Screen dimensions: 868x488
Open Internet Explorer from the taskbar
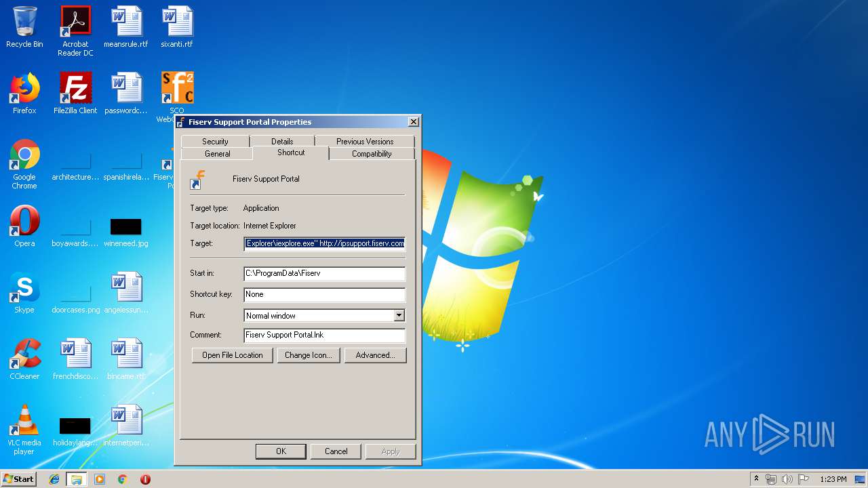point(54,479)
